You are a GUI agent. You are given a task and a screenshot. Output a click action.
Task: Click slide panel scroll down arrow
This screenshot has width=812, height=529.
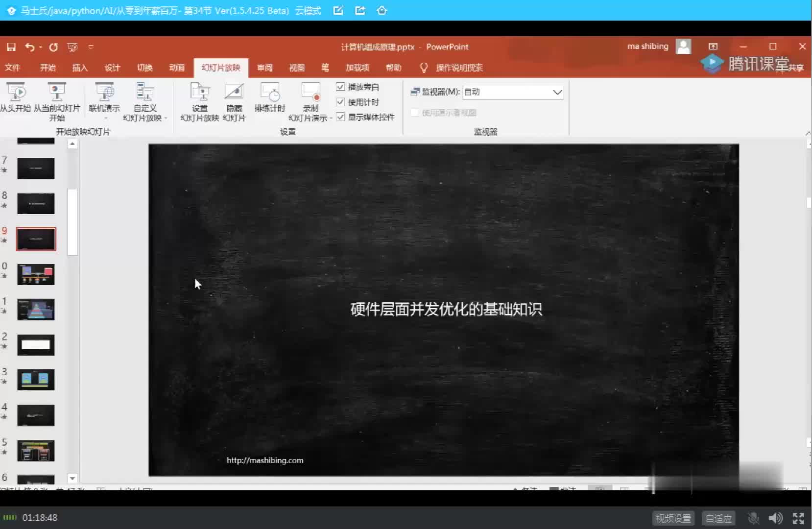(72, 479)
